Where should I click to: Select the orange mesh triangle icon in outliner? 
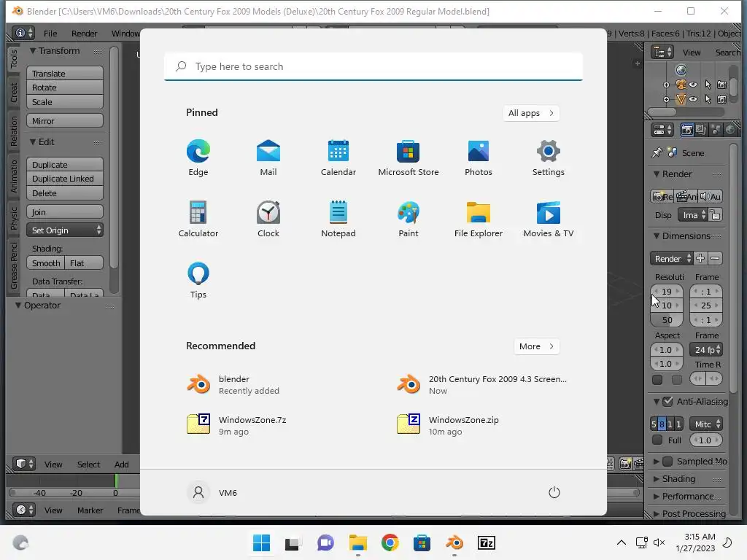[x=681, y=99]
